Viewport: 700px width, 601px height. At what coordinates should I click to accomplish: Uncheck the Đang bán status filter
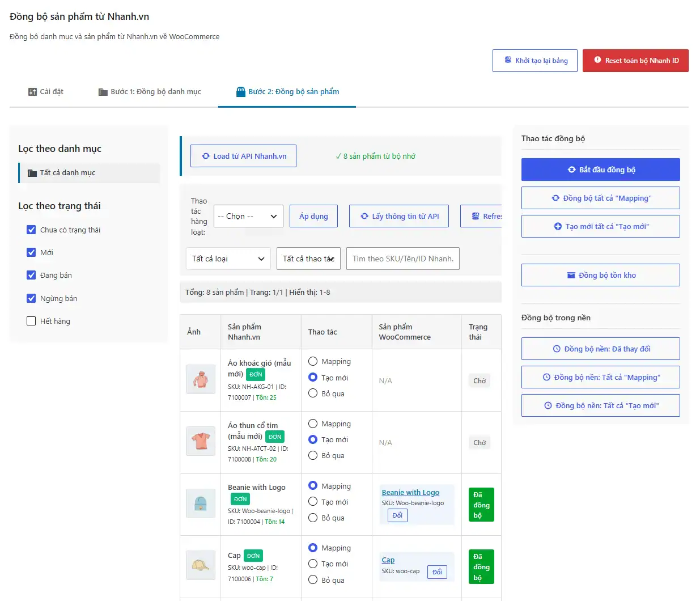tap(31, 275)
